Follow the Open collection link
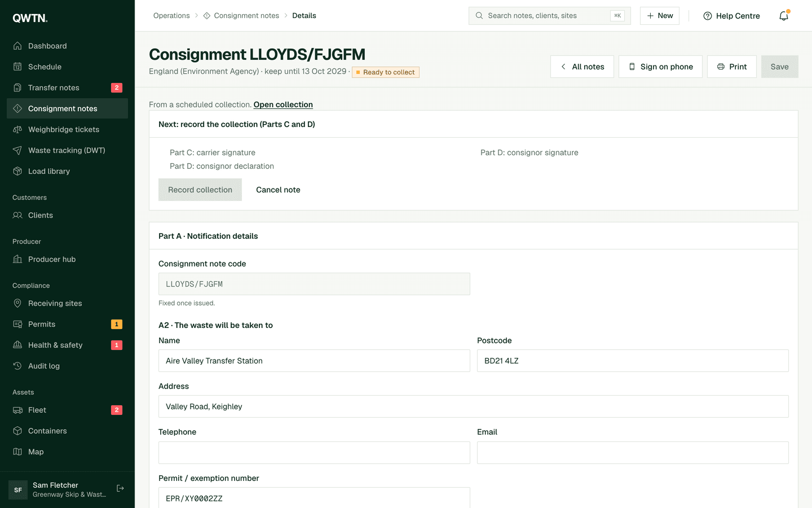Image resolution: width=812 pixels, height=508 pixels. 283,104
